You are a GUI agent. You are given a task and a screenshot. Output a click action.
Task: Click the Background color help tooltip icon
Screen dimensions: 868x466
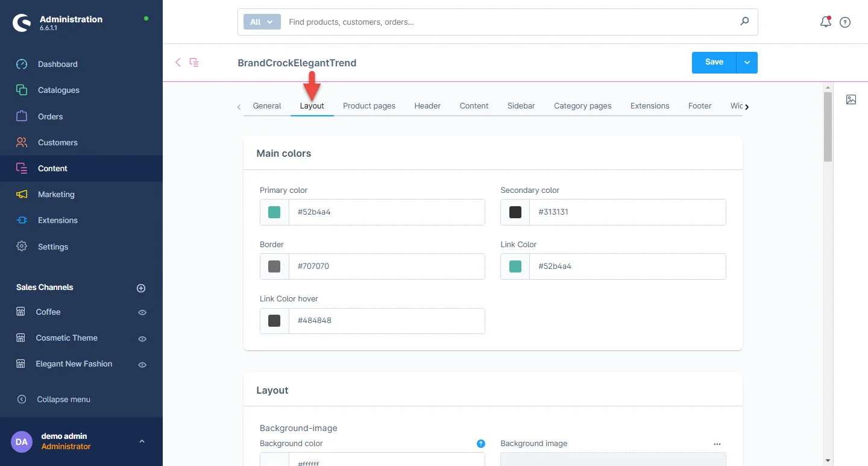480,444
